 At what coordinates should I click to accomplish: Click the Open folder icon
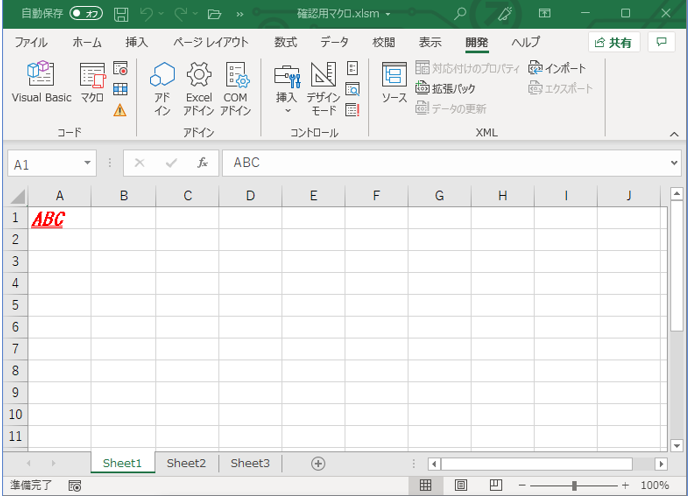pos(214,14)
